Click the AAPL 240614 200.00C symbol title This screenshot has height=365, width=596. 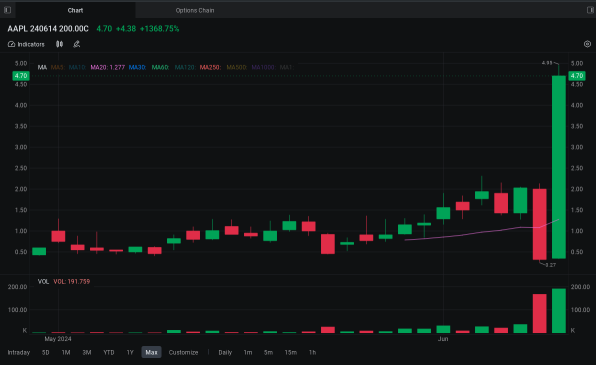[x=48, y=29]
